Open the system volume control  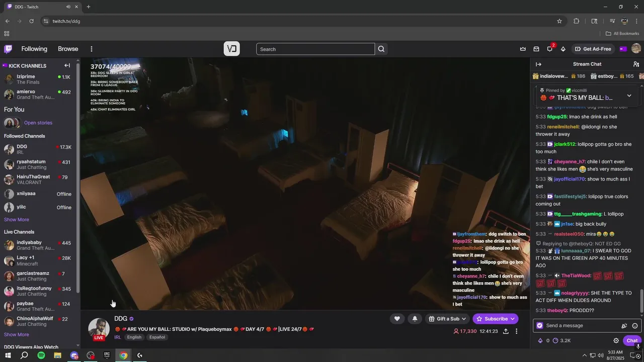601,355
